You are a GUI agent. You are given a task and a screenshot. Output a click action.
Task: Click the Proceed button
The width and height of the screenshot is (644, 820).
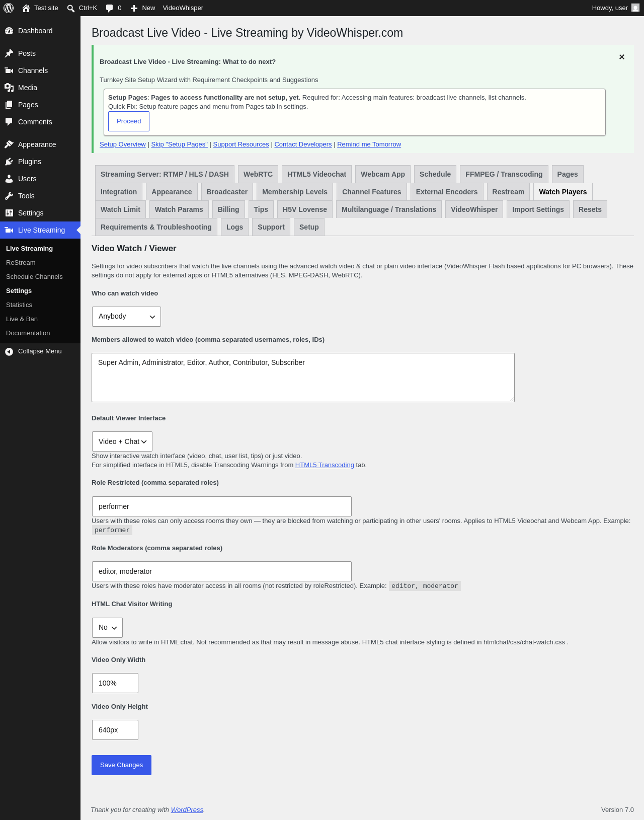pyautogui.click(x=129, y=121)
